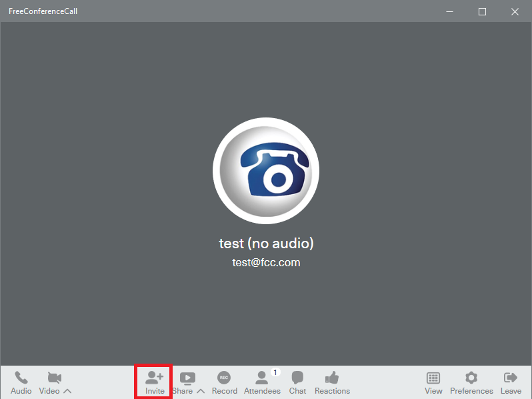Start screen sharing with Share
532x399 pixels.
(x=187, y=378)
